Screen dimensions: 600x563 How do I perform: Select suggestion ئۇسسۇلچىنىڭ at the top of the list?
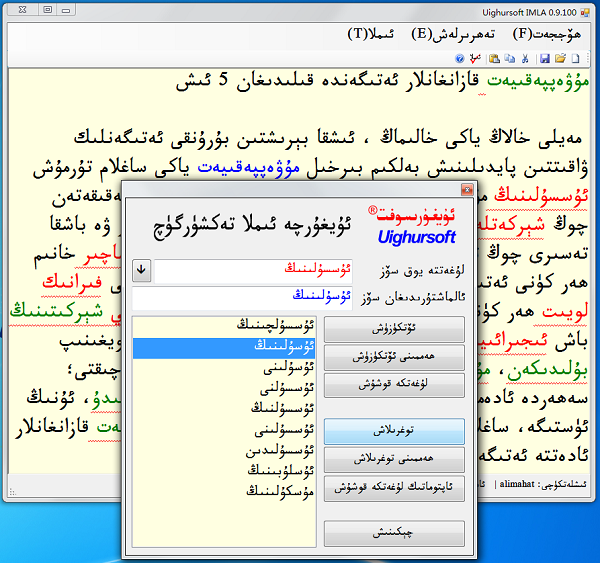(x=224, y=325)
